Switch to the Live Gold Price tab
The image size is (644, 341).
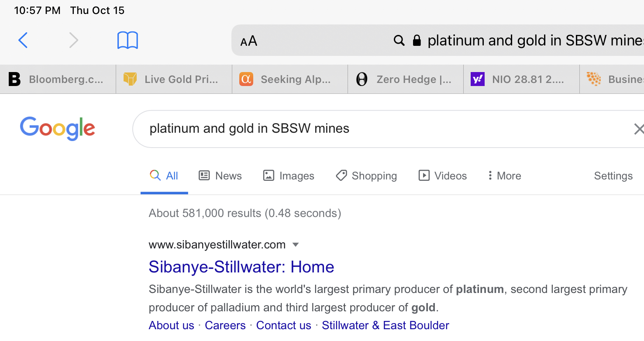[x=174, y=79]
